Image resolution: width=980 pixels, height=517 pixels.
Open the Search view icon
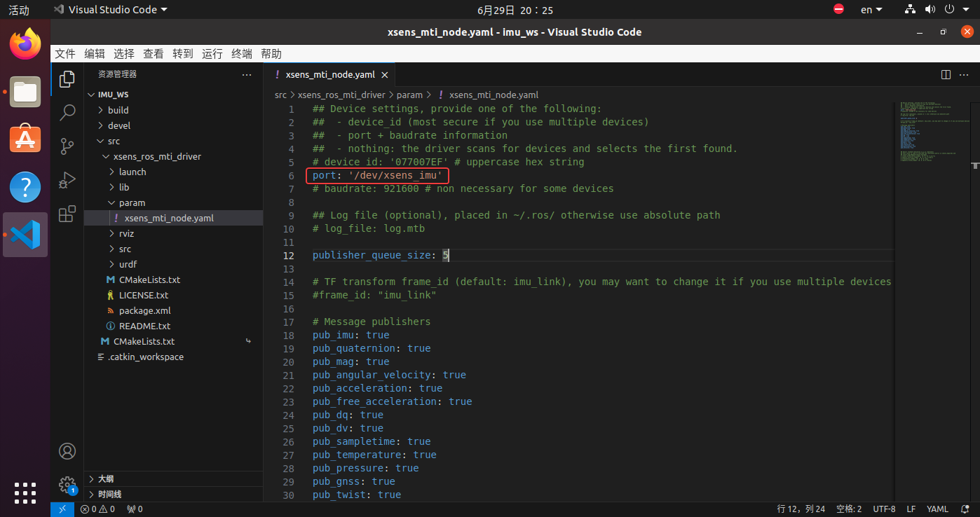(x=67, y=112)
